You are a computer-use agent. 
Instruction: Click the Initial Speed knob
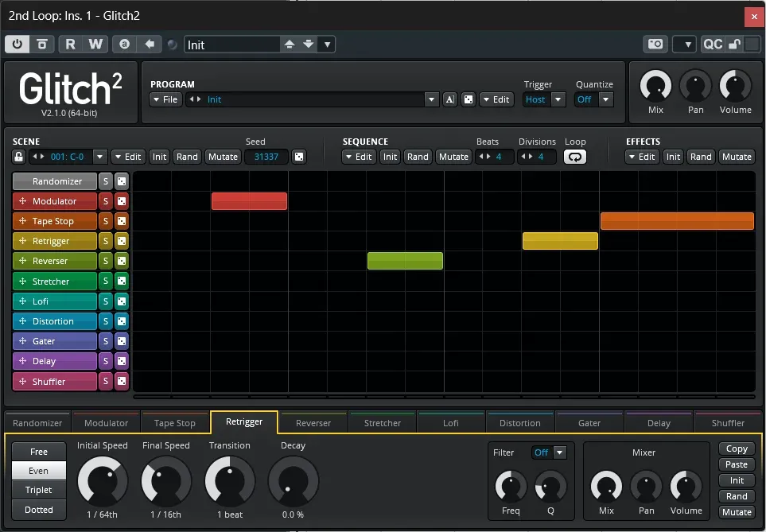click(103, 481)
